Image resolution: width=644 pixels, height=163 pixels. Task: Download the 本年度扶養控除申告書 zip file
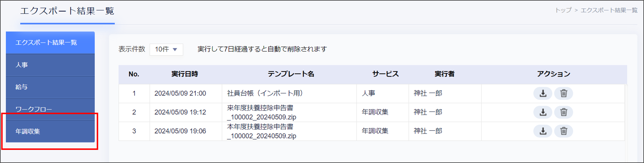543,131
